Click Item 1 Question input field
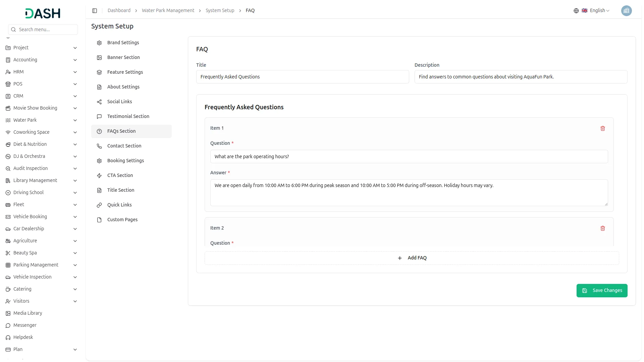This screenshot has height=362, width=644. [x=409, y=157]
